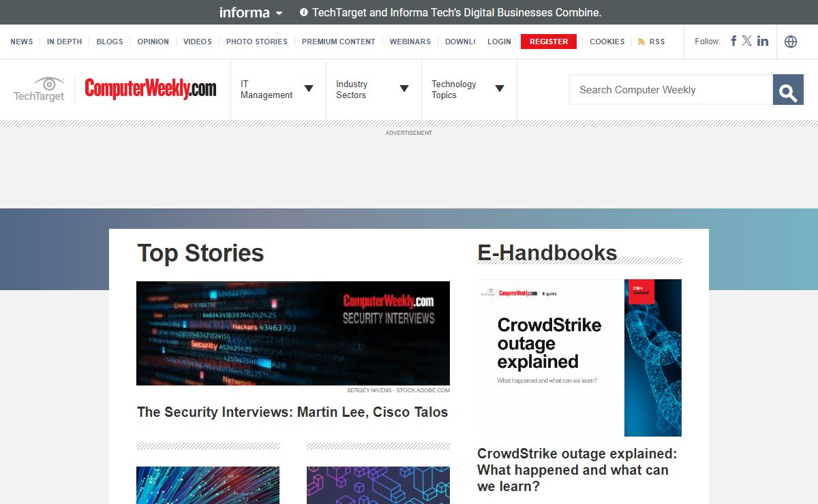
Task: Open the Premium Content section
Action: (339, 42)
